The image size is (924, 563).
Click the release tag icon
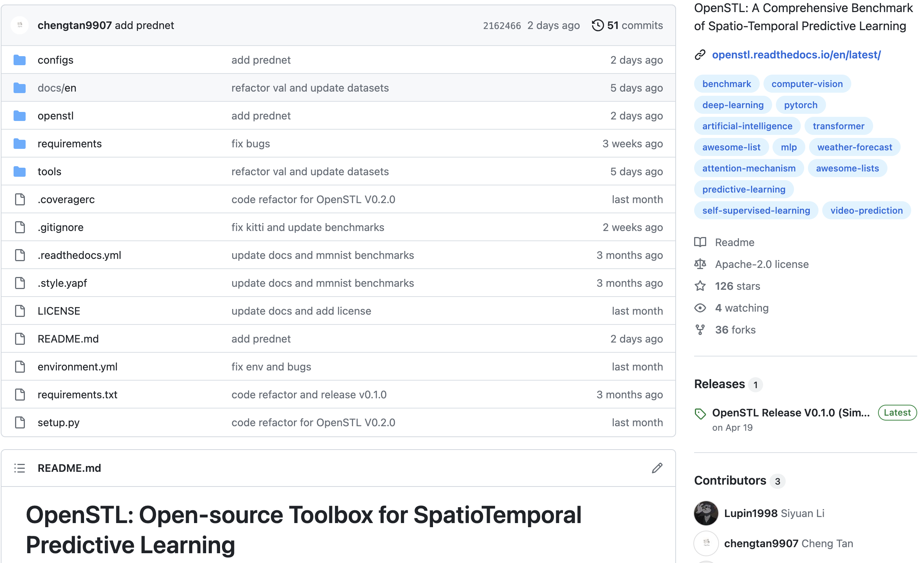[700, 413]
